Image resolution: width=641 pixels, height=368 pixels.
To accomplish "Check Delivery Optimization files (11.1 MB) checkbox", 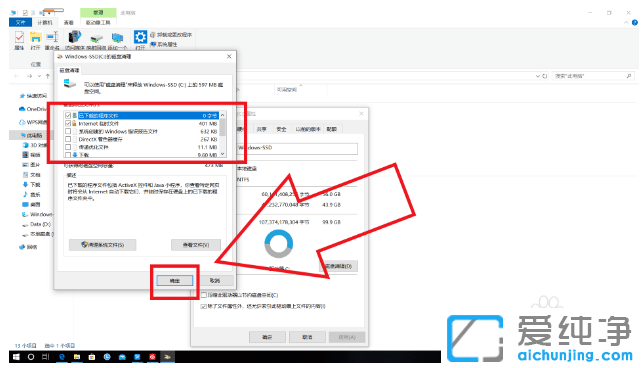I will (x=68, y=147).
